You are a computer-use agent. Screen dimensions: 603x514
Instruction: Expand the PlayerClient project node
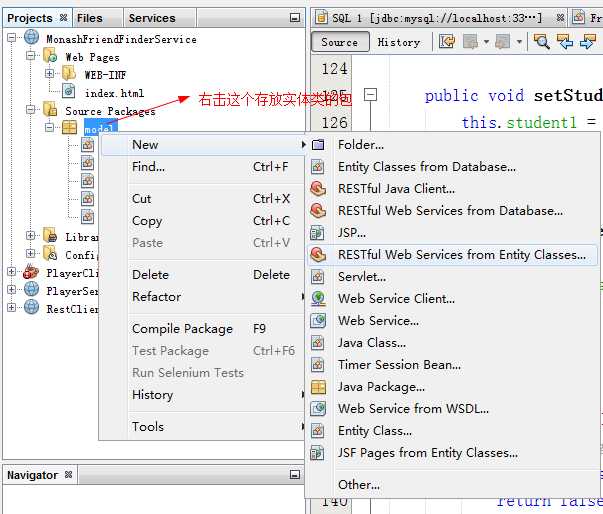pos(12,272)
